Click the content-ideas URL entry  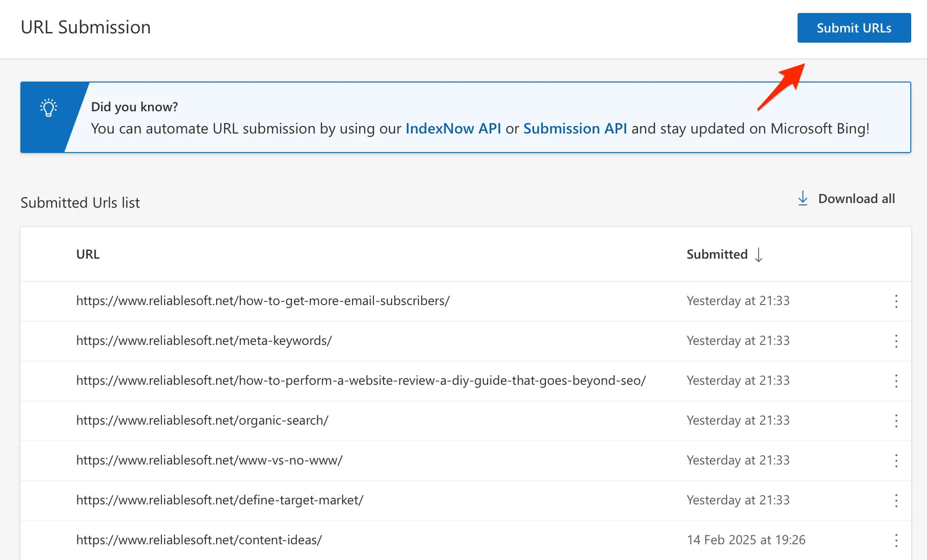point(199,540)
